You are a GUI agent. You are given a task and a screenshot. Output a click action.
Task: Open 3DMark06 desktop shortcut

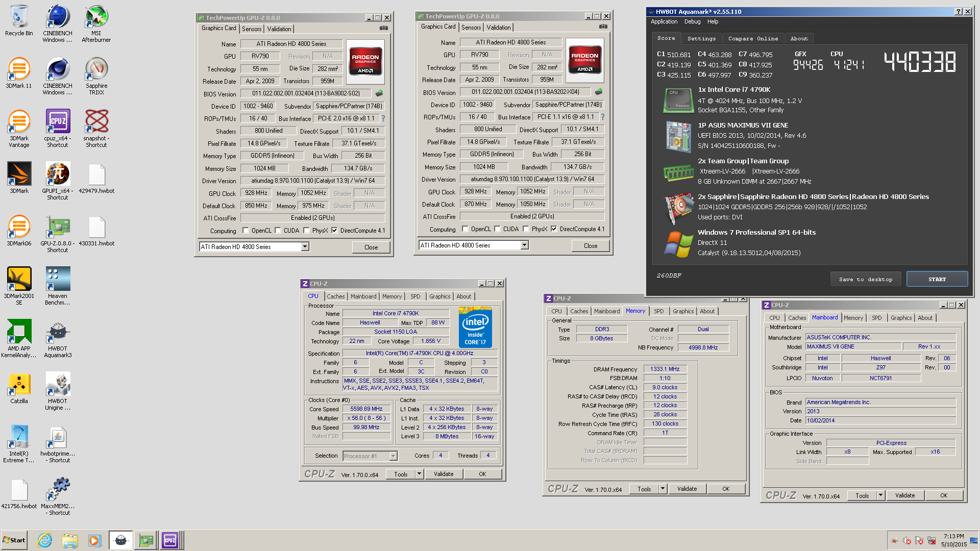pyautogui.click(x=19, y=231)
